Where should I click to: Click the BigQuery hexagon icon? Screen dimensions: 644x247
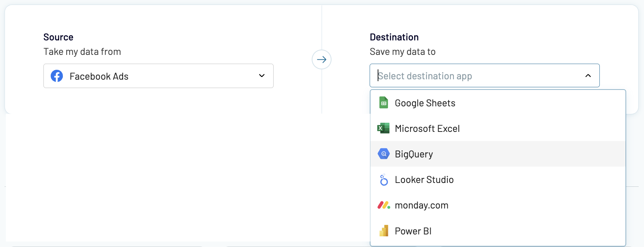[x=384, y=154]
